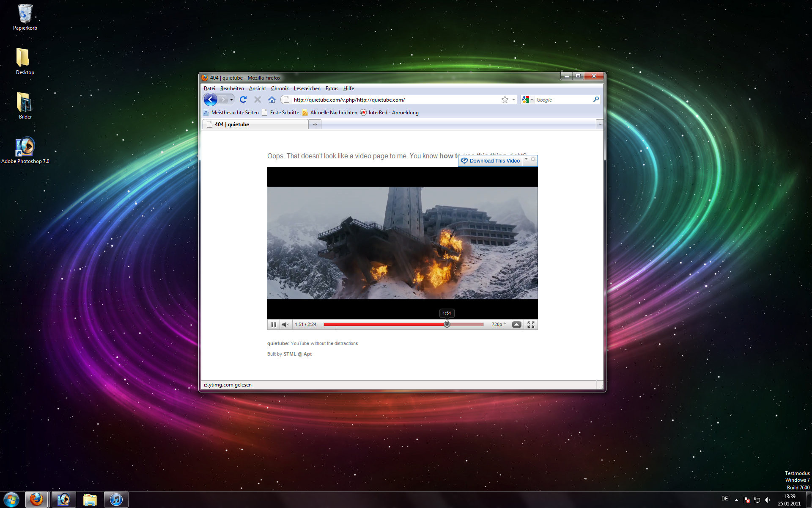
Task: Click Firefox in the taskbar
Action: pyautogui.click(x=37, y=500)
